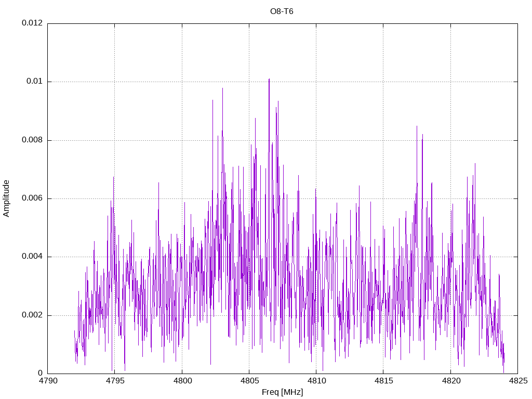532x399 pixels.
Task: Click the x-axis tick label 4825
Action: 518,381
